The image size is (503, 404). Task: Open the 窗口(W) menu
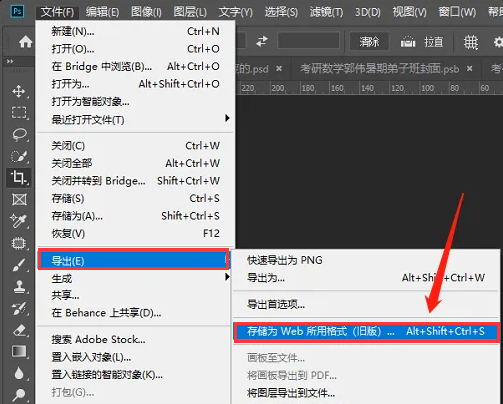[457, 12]
